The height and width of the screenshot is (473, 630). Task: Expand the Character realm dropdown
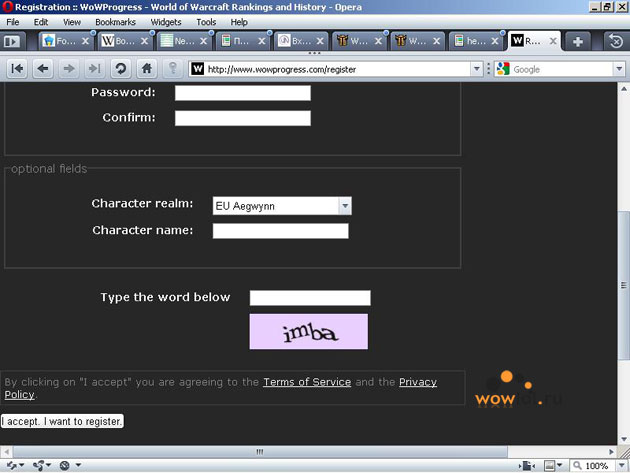[345, 206]
